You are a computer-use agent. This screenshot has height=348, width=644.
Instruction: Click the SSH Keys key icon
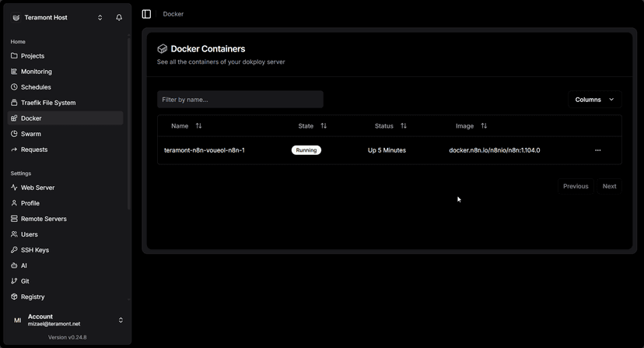point(14,250)
